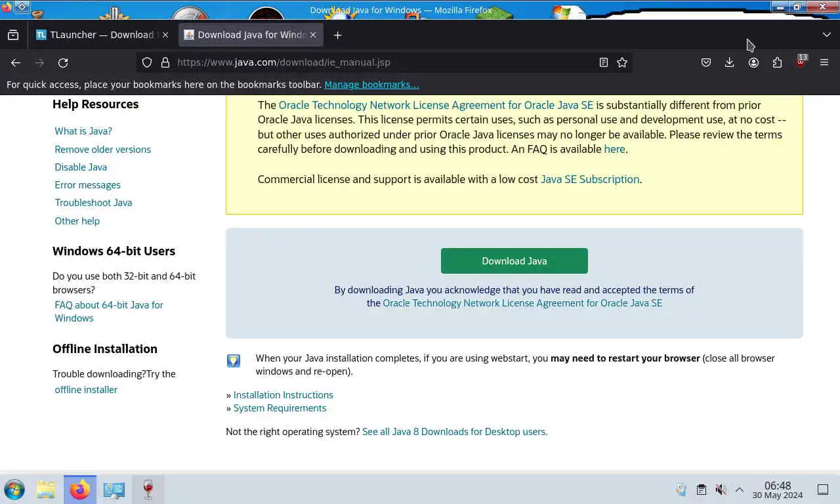The height and width of the screenshot is (504, 840).
Task: Click the 'Windows 64-bit Users' heading
Action: tap(114, 251)
